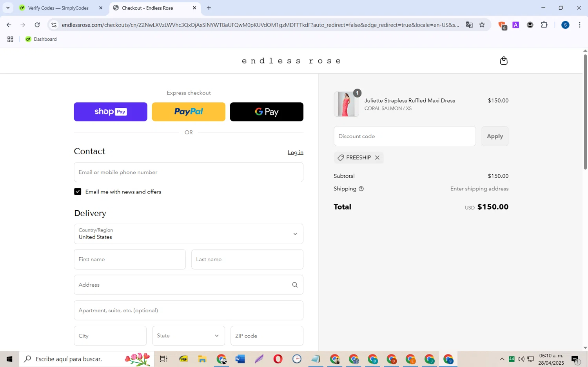The height and width of the screenshot is (367, 588).
Task: Click the green 44 tray icon
Action: click(x=512, y=359)
